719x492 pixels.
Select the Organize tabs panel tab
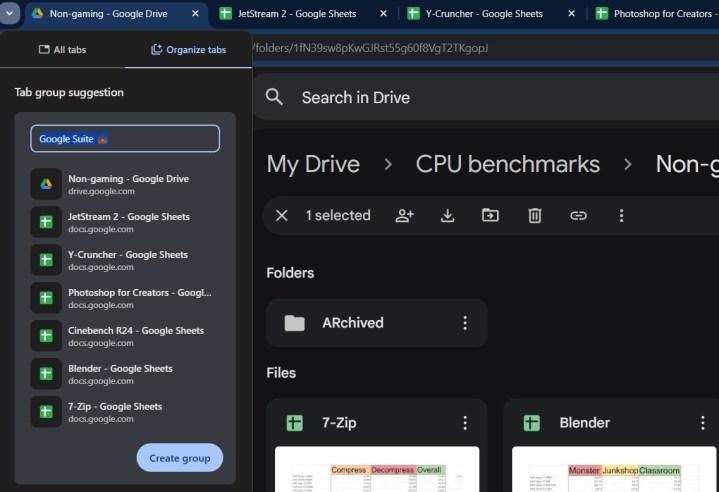pyautogui.click(x=188, y=49)
